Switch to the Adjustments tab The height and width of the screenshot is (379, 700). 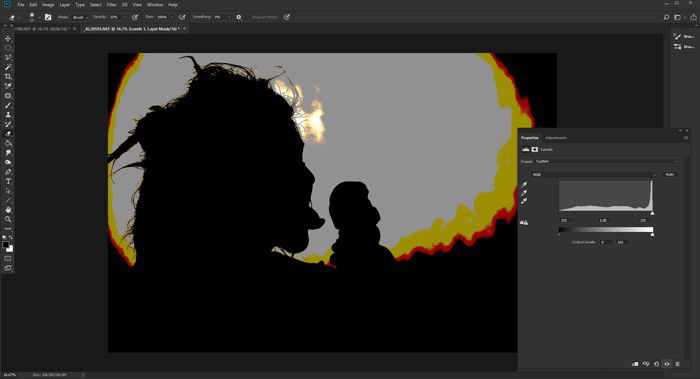point(556,137)
